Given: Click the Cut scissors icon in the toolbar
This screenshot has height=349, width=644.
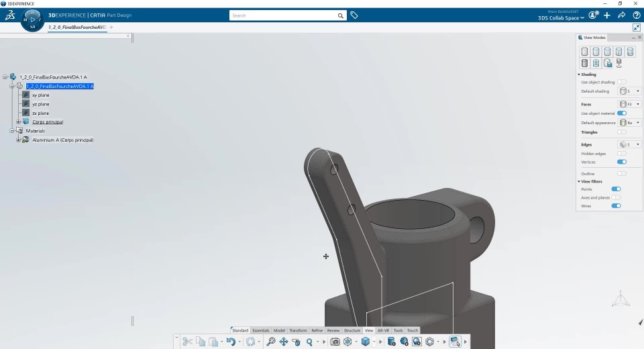Looking at the screenshot, I should point(187,342).
